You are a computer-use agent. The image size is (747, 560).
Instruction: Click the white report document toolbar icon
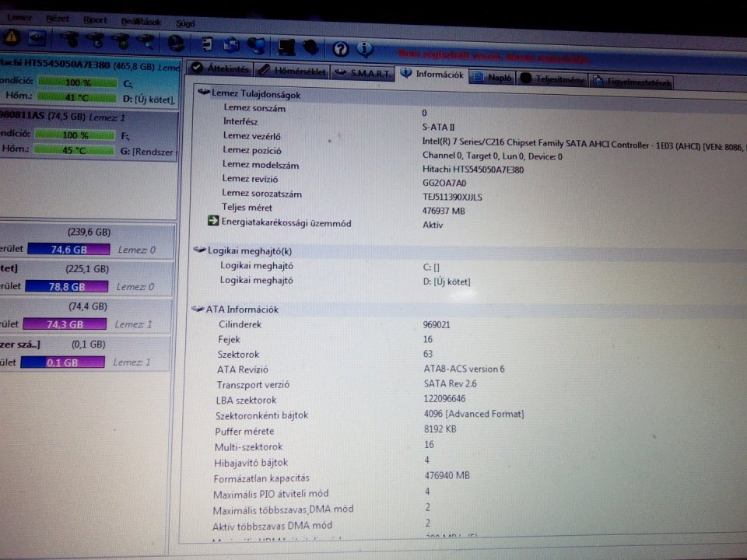[x=207, y=44]
